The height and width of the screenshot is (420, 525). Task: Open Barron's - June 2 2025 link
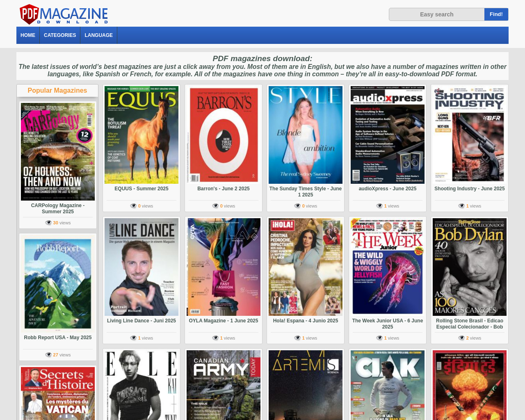point(224,189)
